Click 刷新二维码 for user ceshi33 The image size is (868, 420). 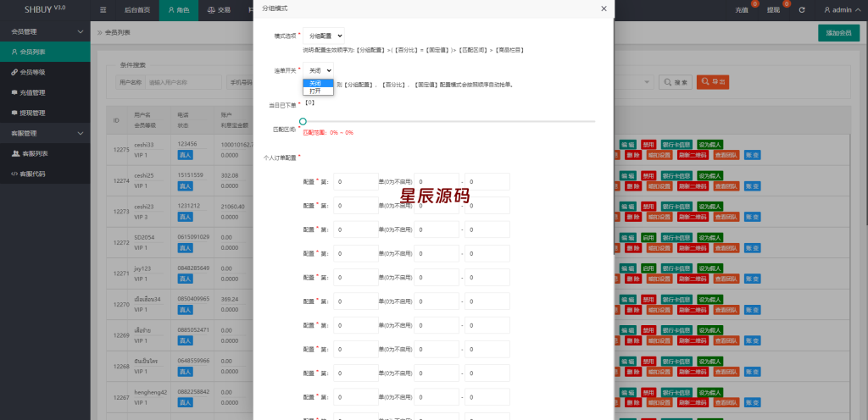coord(692,155)
